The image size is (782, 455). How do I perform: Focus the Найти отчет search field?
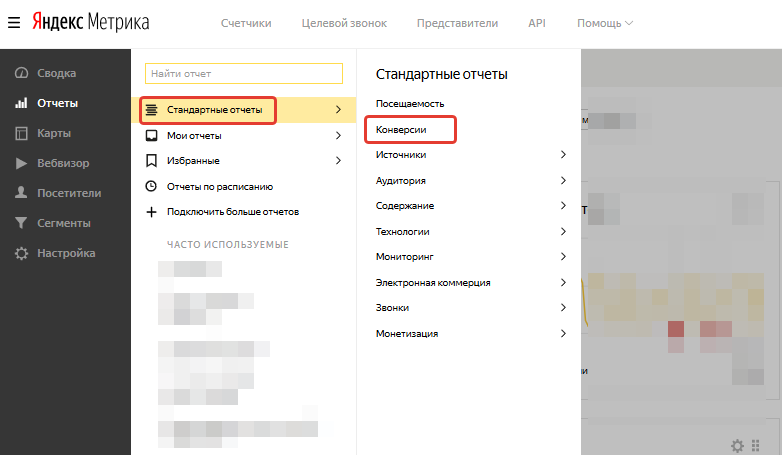(244, 73)
